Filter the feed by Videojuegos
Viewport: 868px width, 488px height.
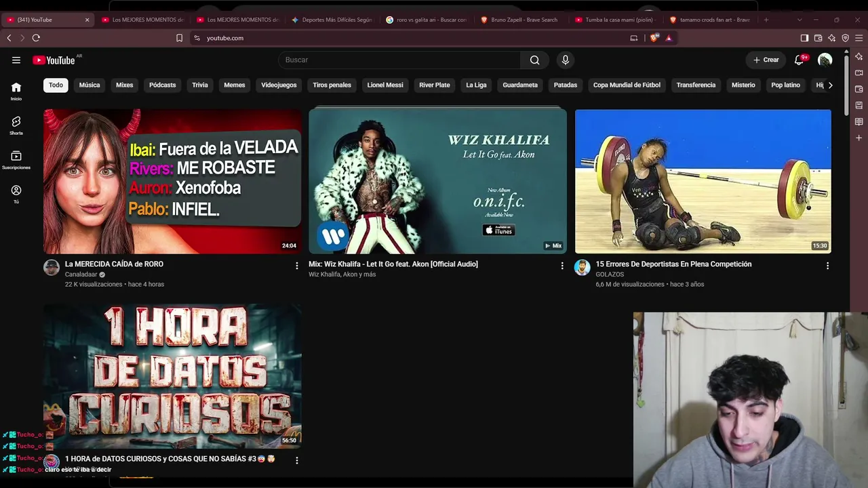[279, 85]
